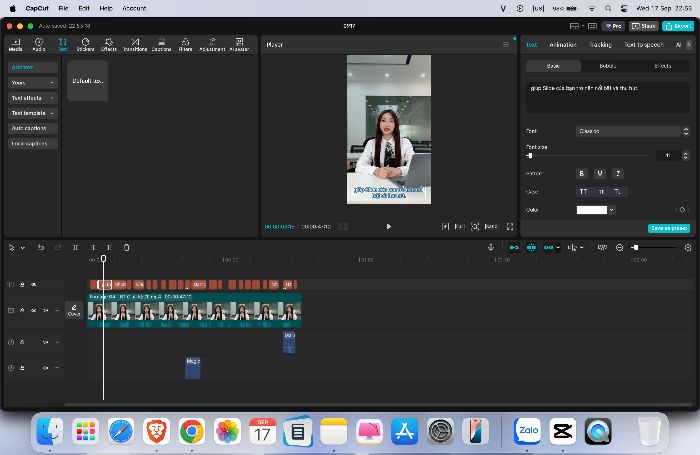Open the Font dropdown selector
The width and height of the screenshot is (700, 455).
pos(633,131)
